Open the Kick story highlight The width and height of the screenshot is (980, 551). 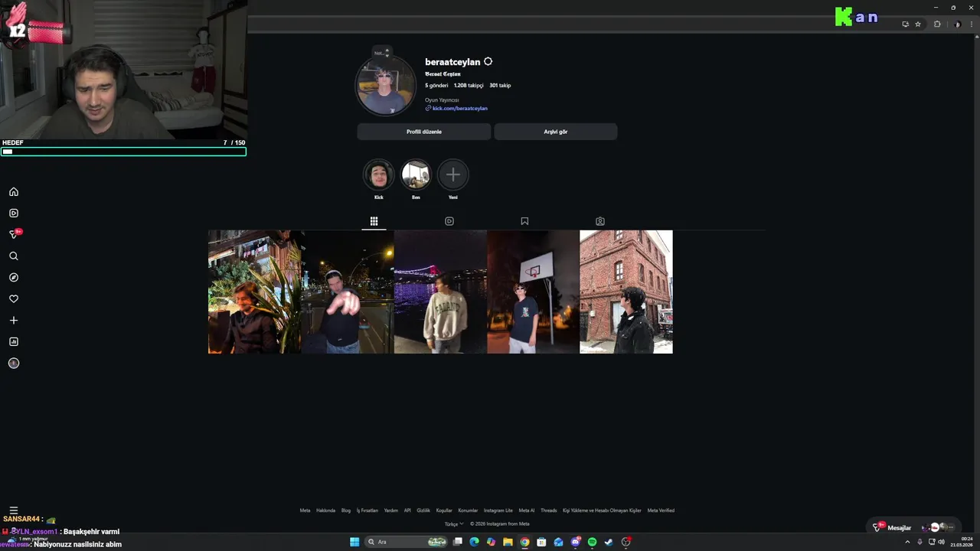[379, 175]
